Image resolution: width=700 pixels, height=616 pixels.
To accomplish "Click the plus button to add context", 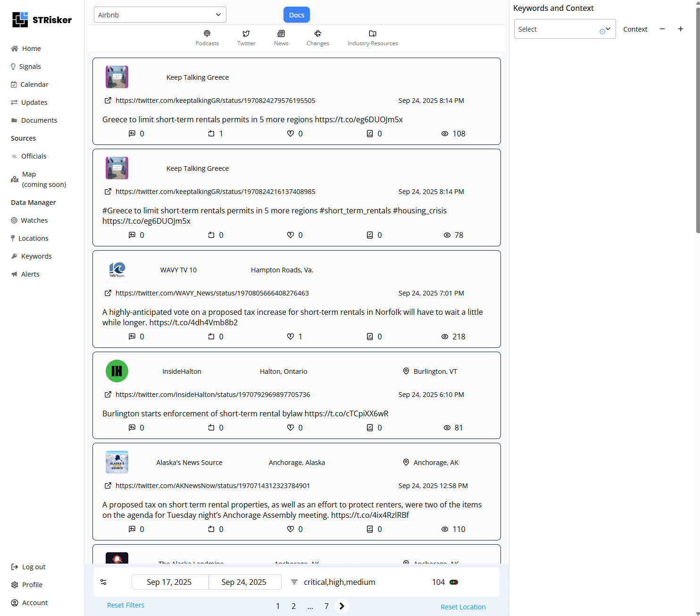I will coord(680,29).
